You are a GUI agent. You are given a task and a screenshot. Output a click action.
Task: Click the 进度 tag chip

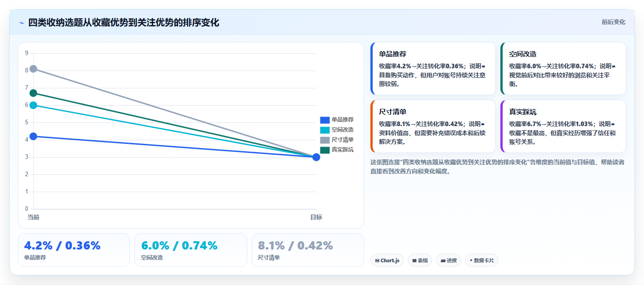[449, 260]
